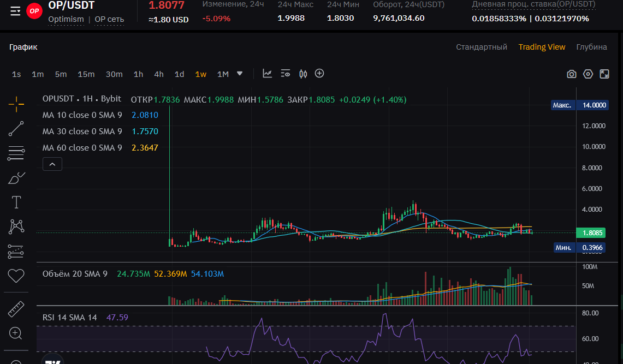623x364 pixels.
Task: Select the trend line drawing tool
Action: (16, 129)
